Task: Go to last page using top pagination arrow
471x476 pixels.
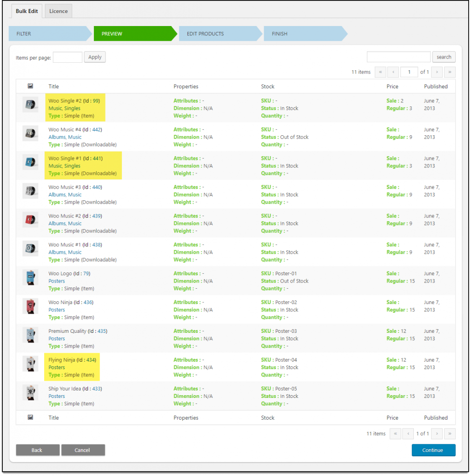Action: click(450, 72)
